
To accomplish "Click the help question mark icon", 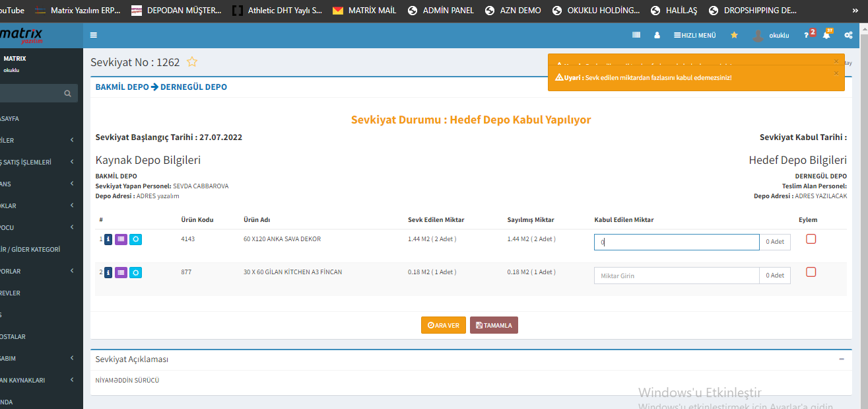I will (x=806, y=35).
